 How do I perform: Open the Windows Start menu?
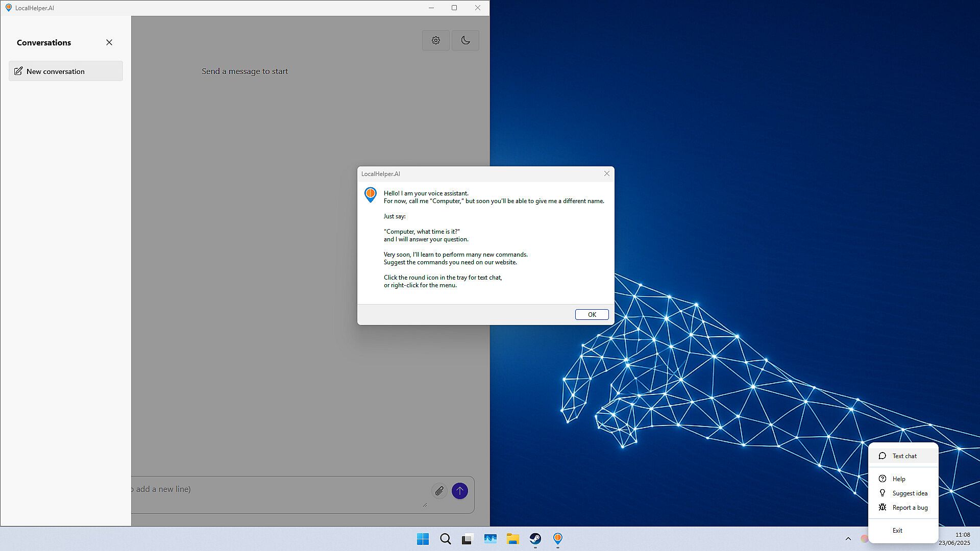pyautogui.click(x=423, y=539)
